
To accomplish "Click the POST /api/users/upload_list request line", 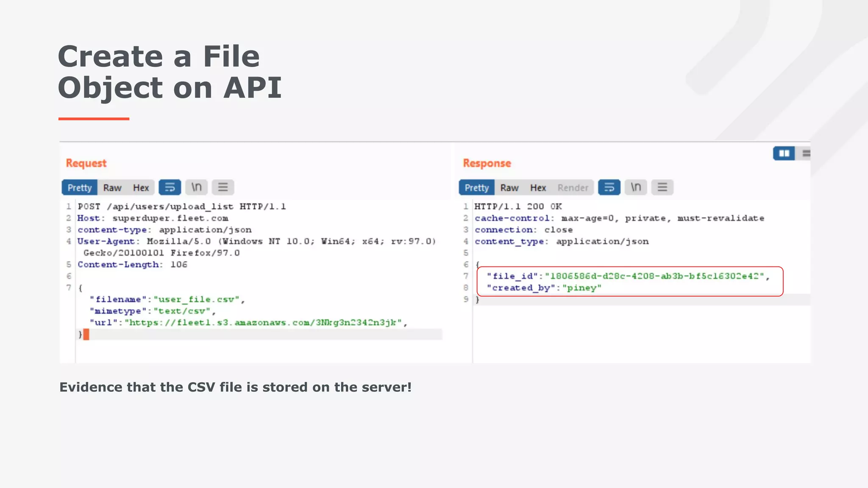I will pos(182,207).
